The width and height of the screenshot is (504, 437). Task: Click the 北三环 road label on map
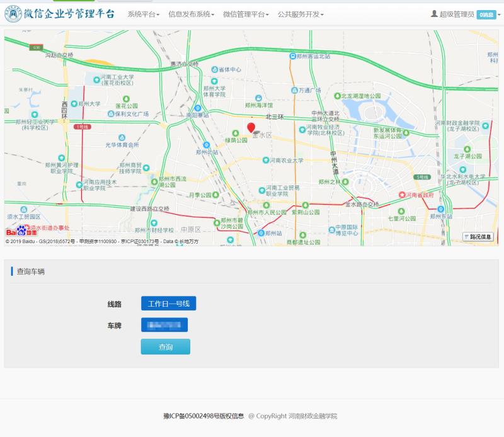(275, 117)
